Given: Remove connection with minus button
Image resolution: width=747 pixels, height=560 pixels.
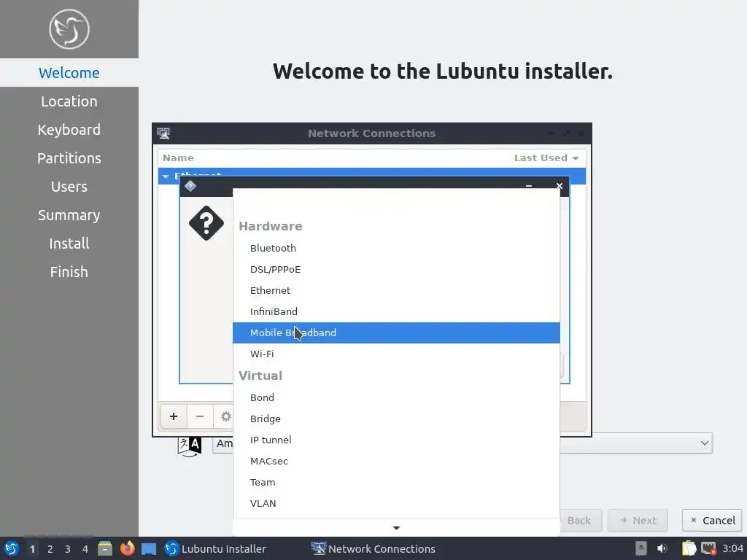Looking at the screenshot, I should pyautogui.click(x=200, y=416).
